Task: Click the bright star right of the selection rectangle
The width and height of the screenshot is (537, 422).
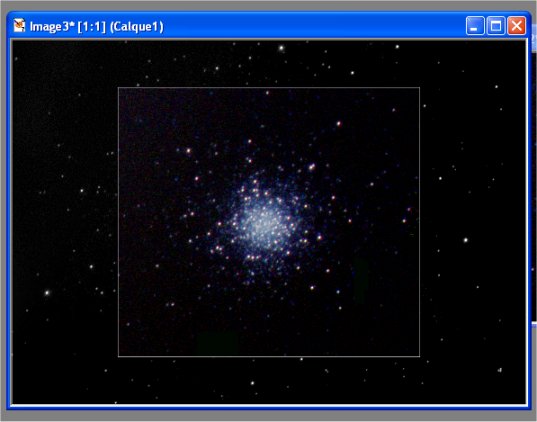Action: coord(466,240)
